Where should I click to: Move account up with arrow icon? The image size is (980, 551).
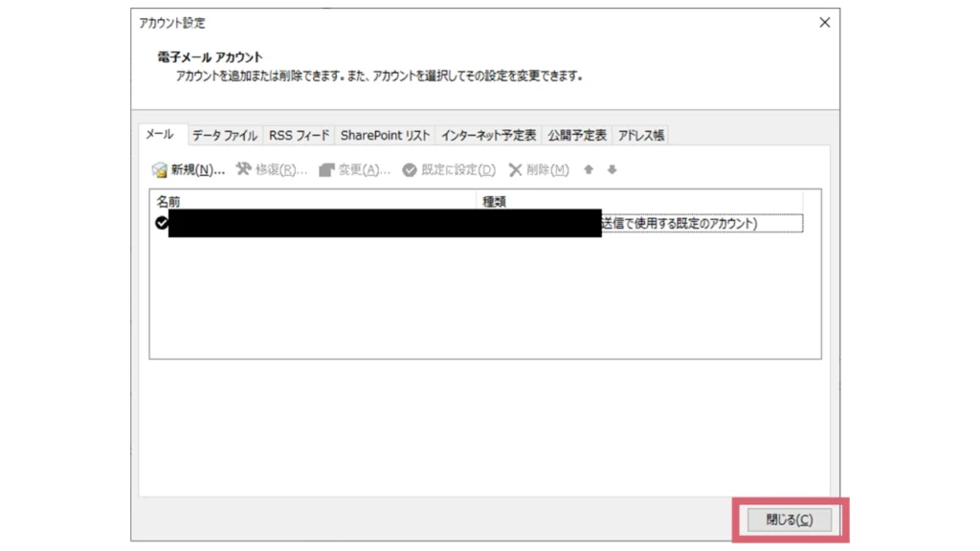[589, 169]
